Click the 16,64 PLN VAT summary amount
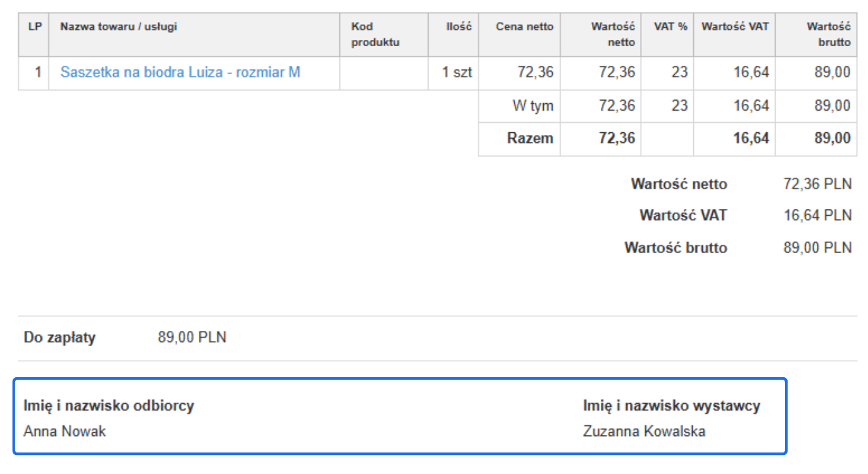The image size is (868, 474). pyautogui.click(x=817, y=216)
